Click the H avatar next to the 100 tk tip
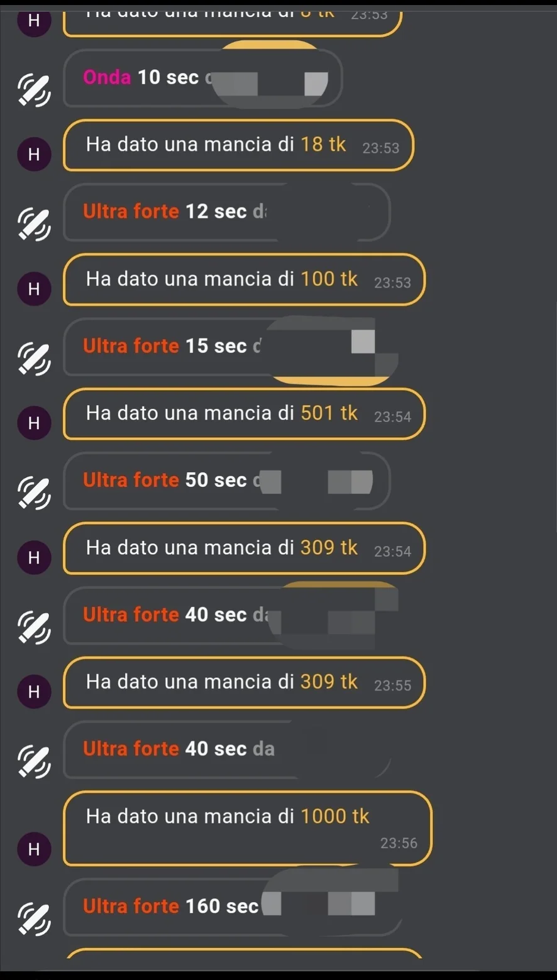 pos(34,288)
